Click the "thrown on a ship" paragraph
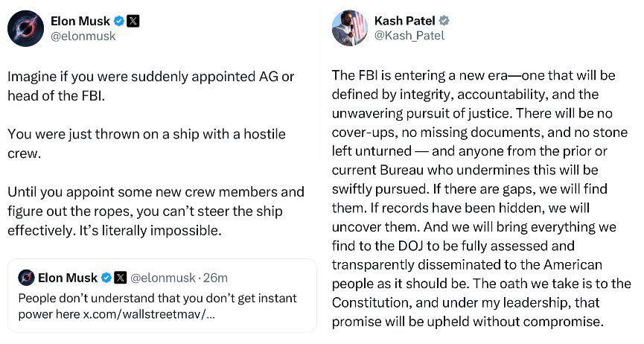644x344 pixels. 146,144
